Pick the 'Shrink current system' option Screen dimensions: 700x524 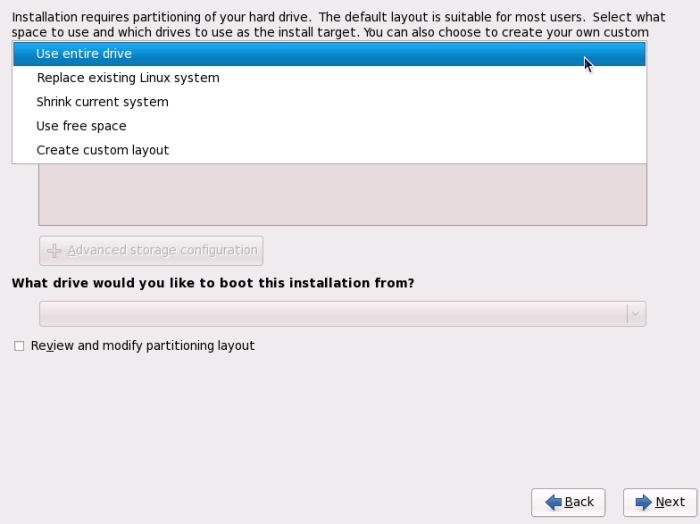coord(102,102)
